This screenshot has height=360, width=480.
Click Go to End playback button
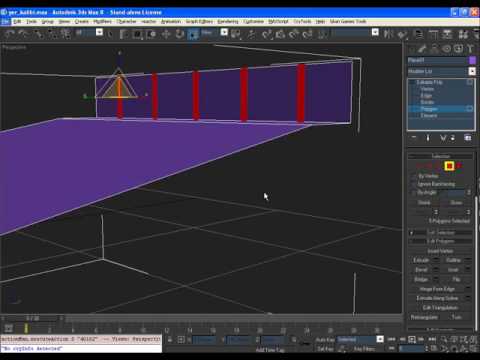coord(432,339)
